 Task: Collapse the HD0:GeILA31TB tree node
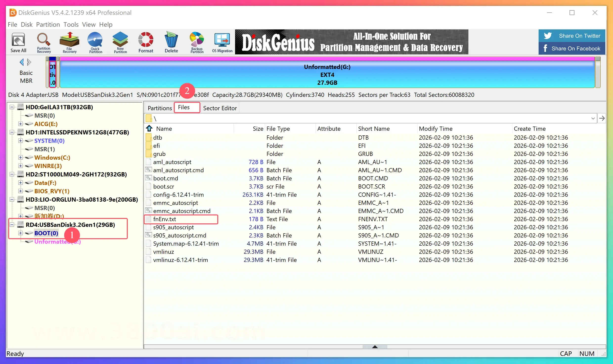[12, 107]
